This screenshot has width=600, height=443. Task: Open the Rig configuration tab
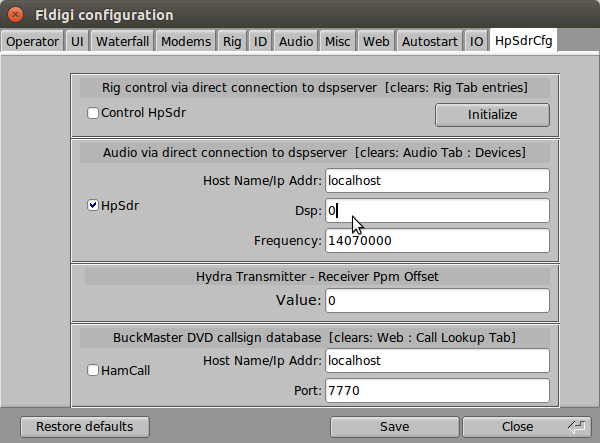[x=232, y=41]
